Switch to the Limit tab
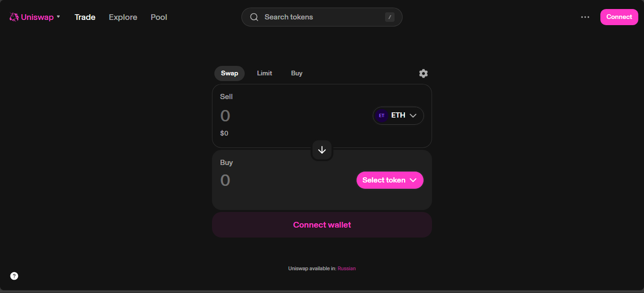644x293 pixels. click(x=265, y=73)
